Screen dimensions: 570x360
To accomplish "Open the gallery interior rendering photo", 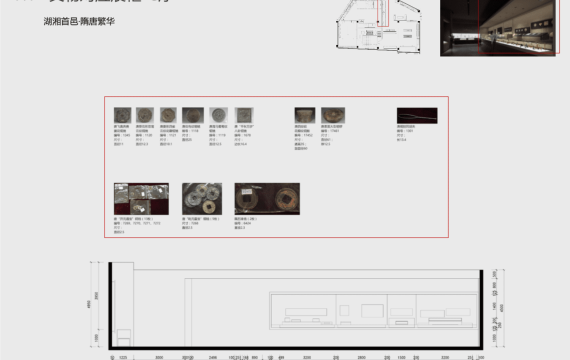I will (498, 28).
